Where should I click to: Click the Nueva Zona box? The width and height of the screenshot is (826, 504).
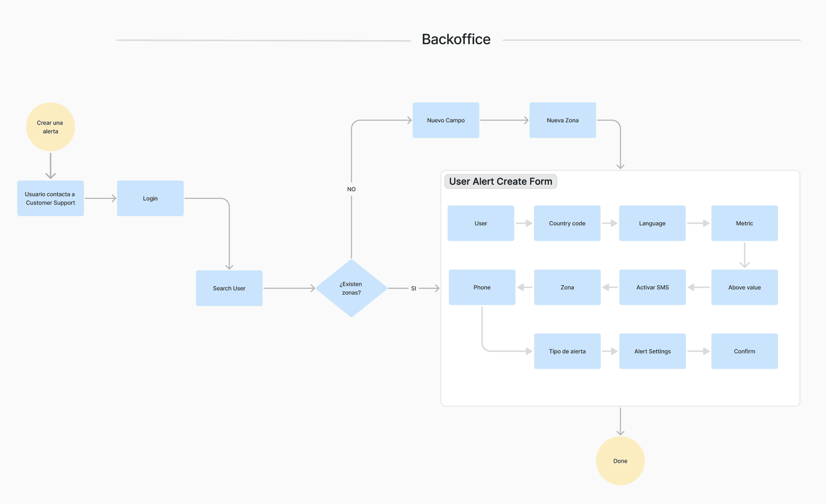pyautogui.click(x=562, y=120)
